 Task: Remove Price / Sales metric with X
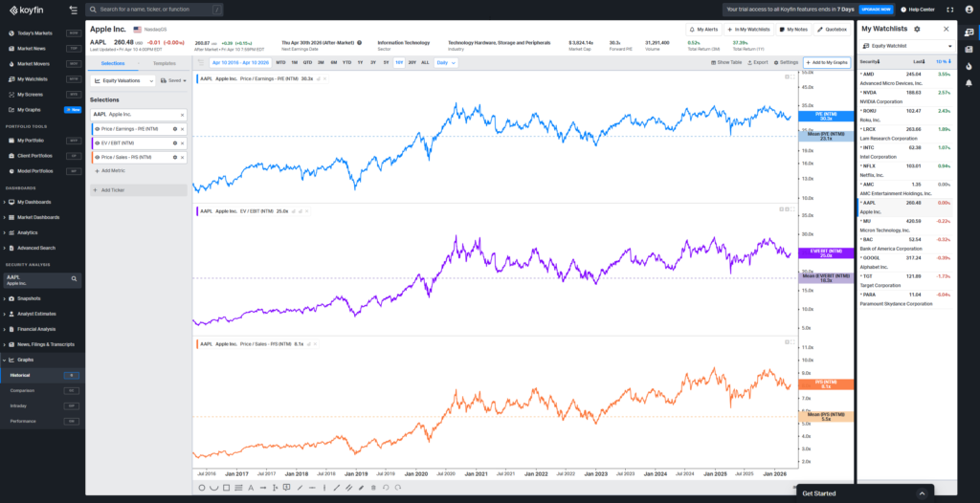tap(183, 158)
